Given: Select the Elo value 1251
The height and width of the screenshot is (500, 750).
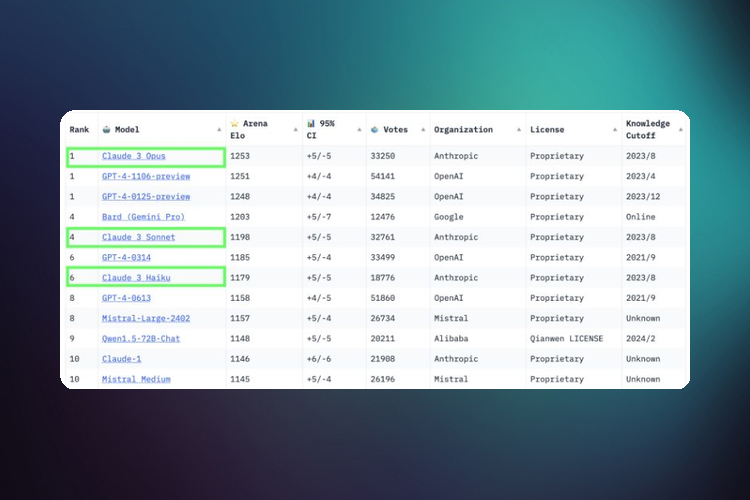Looking at the screenshot, I should tap(240, 176).
